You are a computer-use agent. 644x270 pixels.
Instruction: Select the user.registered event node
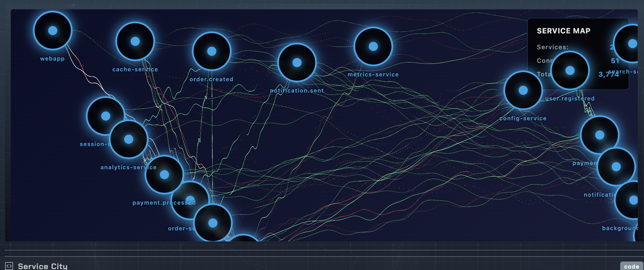[x=570, y=70]
